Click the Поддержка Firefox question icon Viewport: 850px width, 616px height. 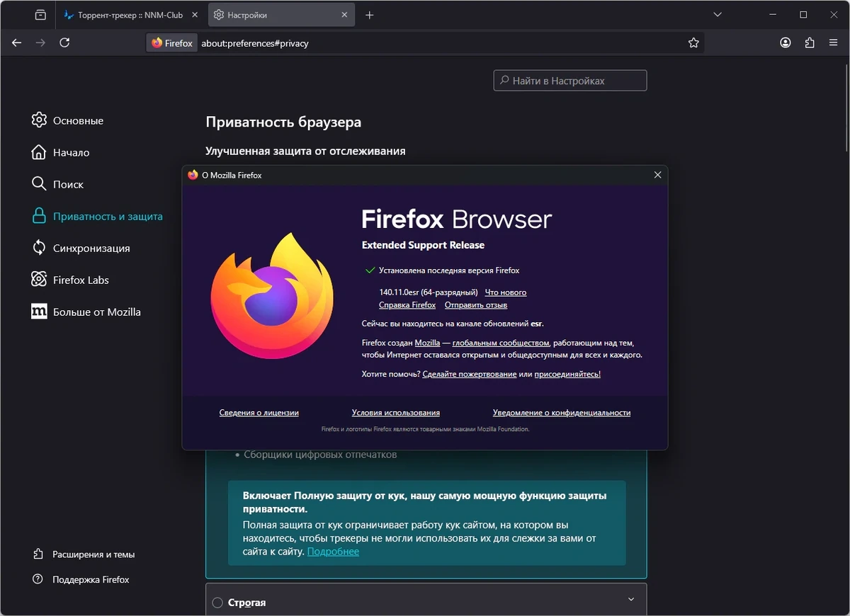click(38, 578)
